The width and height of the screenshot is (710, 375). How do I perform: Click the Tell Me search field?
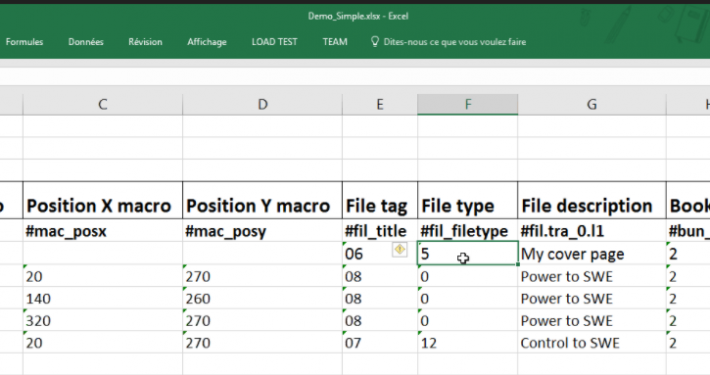click(x=455, y=42)
